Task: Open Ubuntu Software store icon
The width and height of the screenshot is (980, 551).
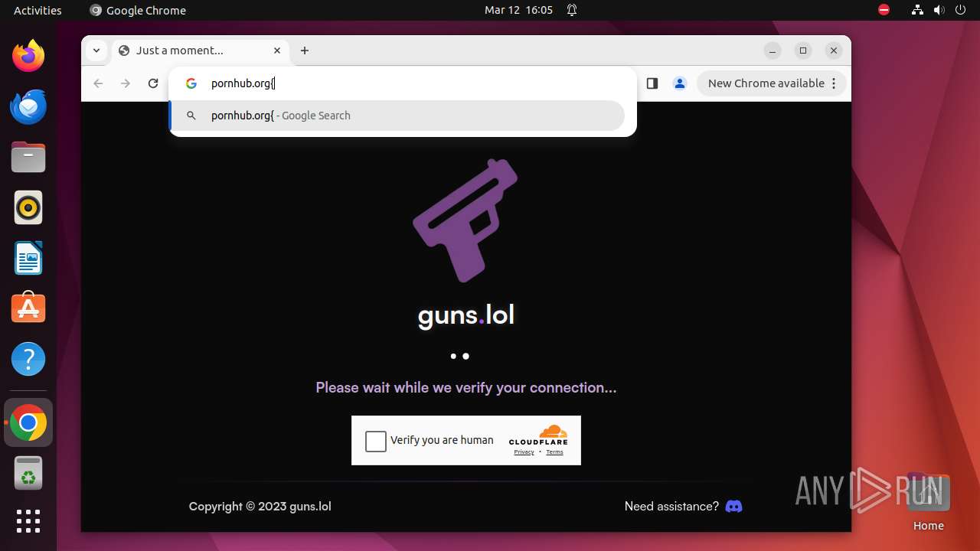Action: coord(28,308)
